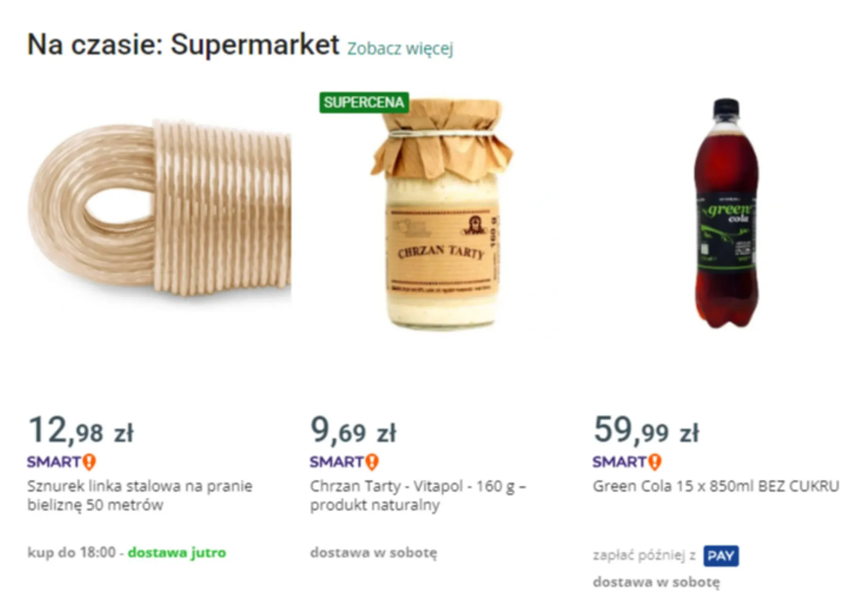This screenshot has width=847, height=616.
Task: Click the 9,69 zł price
Action: (353, 430)
